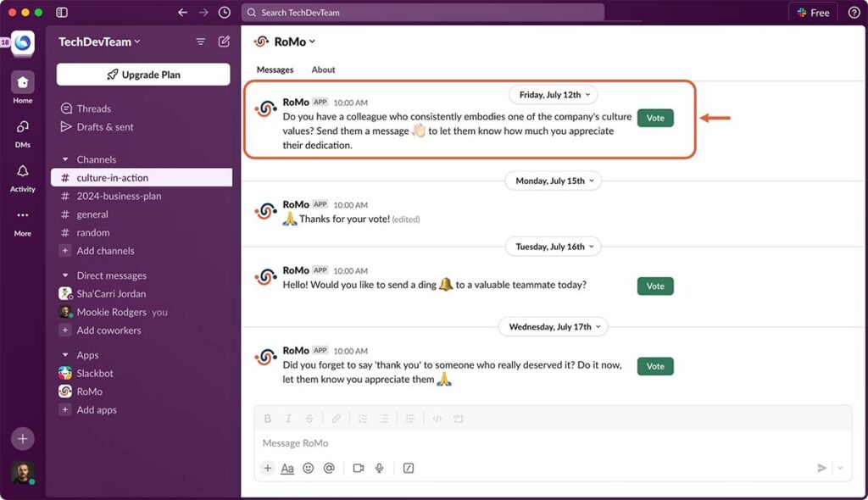This screenshot has width=868, height=500.
Task: Open the Wednesday, July 17th date dropdown
Action: [554, 326]
